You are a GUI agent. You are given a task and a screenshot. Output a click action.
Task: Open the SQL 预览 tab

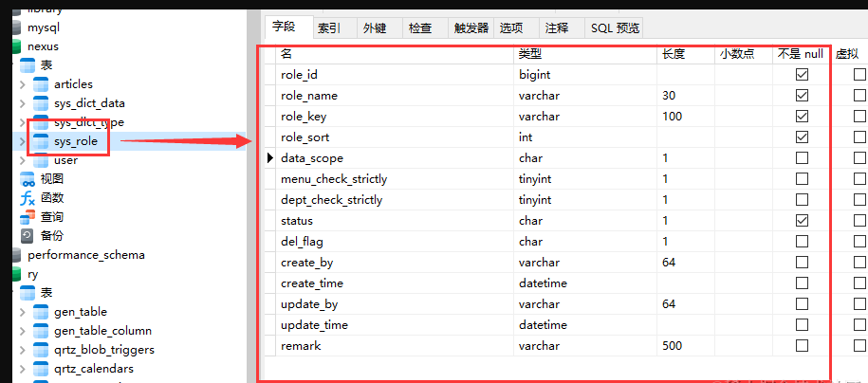(616, 28)
